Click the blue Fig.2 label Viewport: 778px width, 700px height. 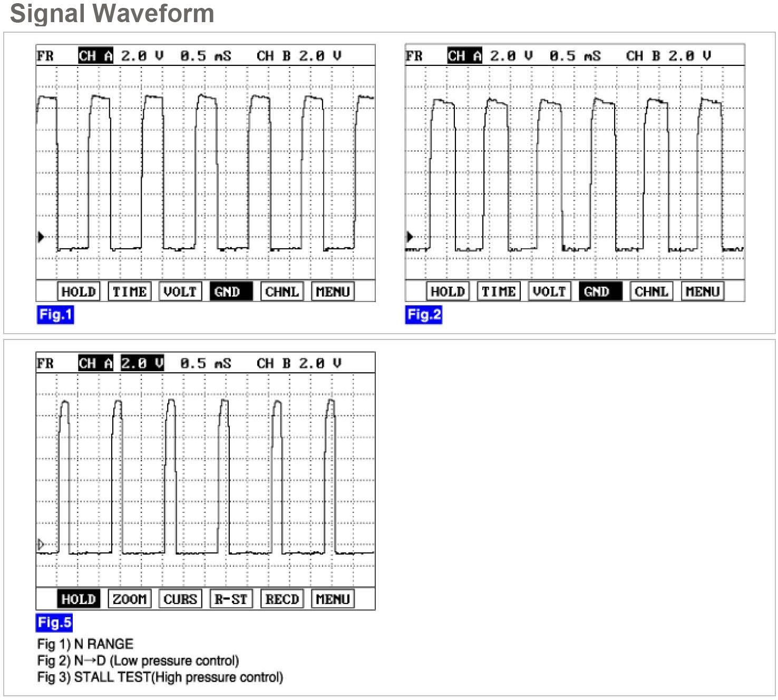tap(424, 315)
